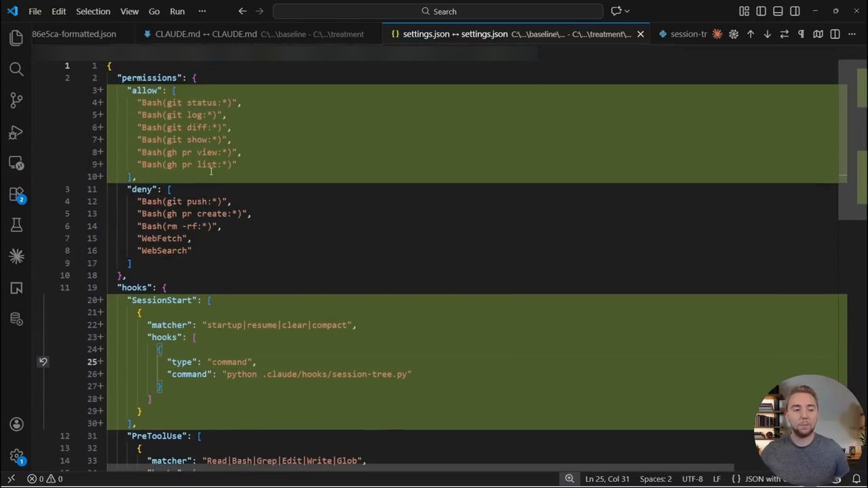The width and height of the screenshot is (868, 488).
Task: Open the database view in activity bar
Action: pos(16,319)
